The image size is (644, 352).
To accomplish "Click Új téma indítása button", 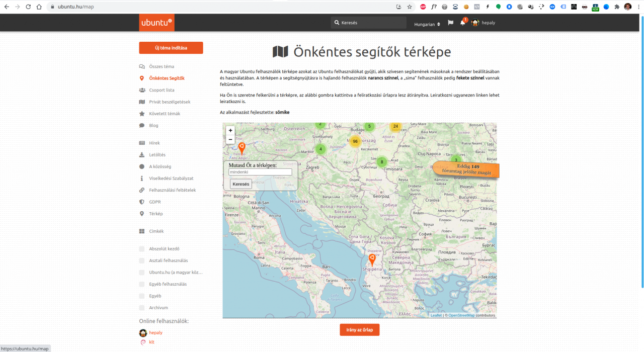I will 171,48.
